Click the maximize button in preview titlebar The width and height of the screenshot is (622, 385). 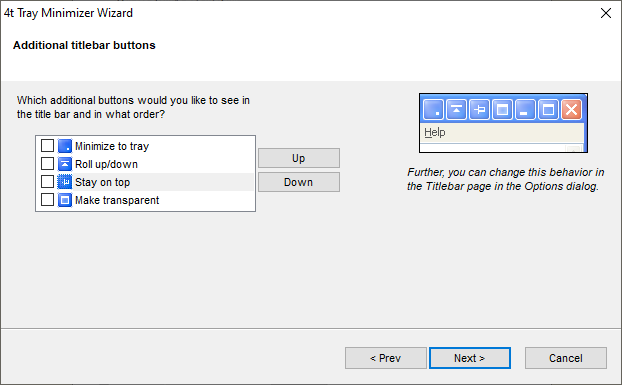coord(548,109)
